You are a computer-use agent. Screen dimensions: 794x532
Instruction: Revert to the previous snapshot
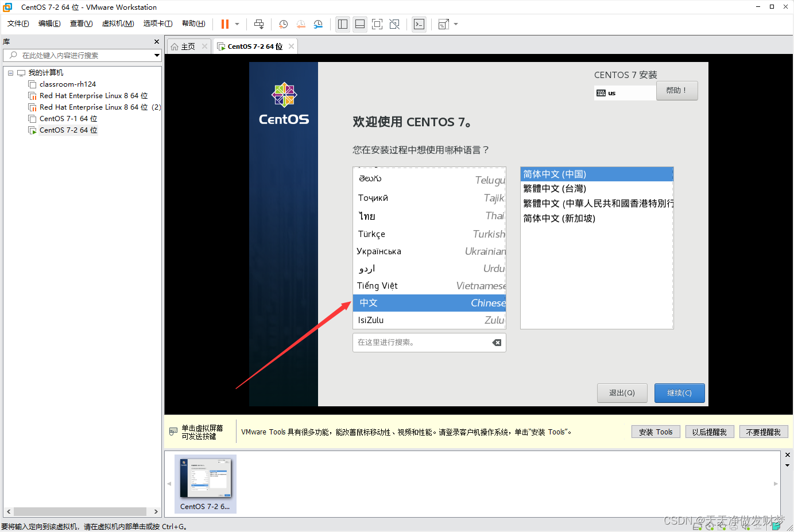point(301,24)
